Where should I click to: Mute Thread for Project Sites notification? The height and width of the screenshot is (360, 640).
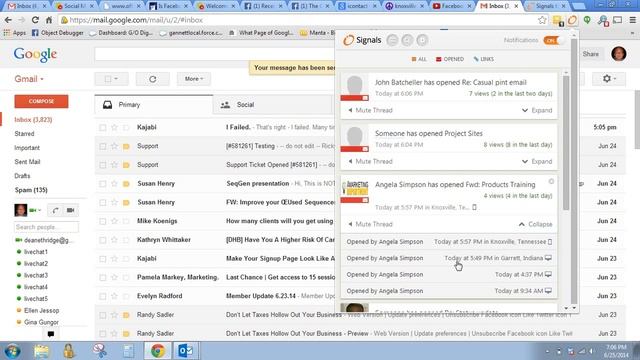click(370, 161)
